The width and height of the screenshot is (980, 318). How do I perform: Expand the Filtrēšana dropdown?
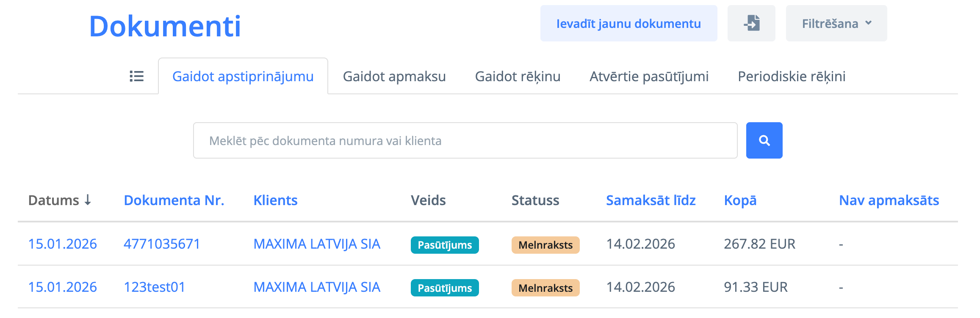click(836, 23)
